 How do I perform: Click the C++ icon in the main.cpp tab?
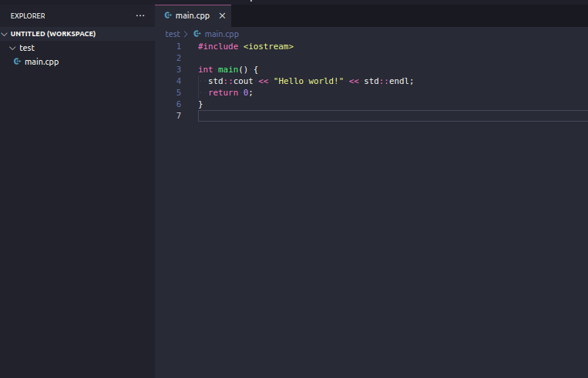(168, 15)
